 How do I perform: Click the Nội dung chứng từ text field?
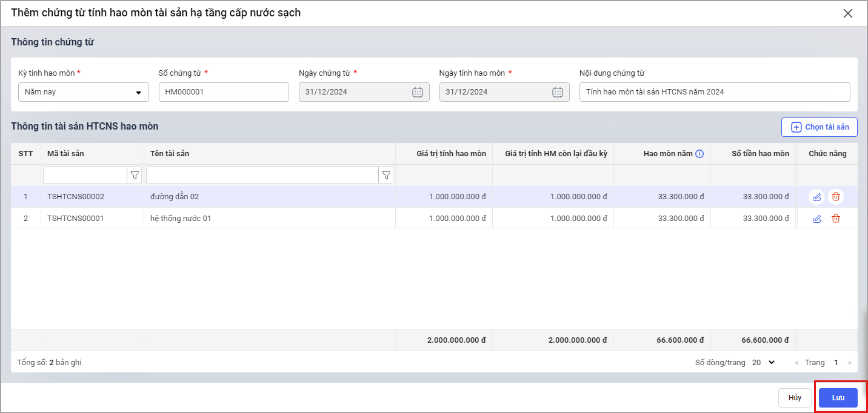tap(714, 92)
